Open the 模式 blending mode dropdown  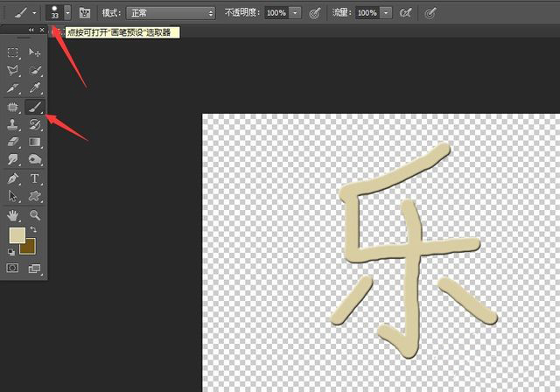pos(171,13)
